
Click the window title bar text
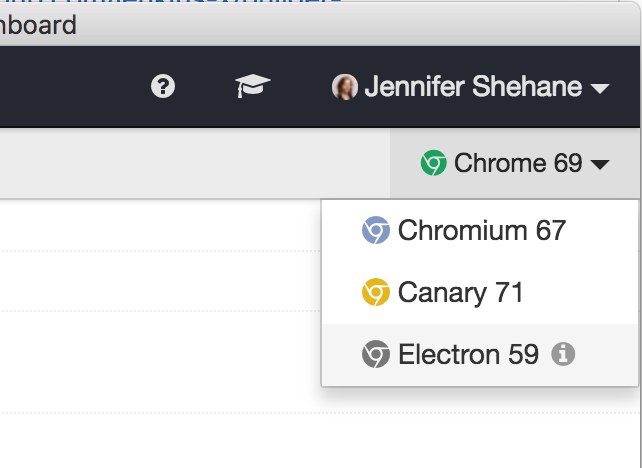38,24
